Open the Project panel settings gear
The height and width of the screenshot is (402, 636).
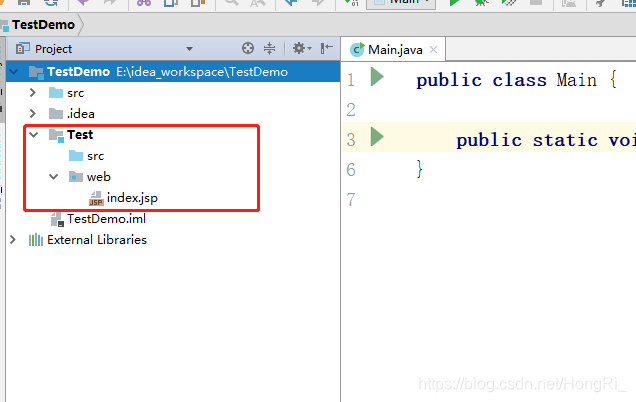tap(302, 48)
